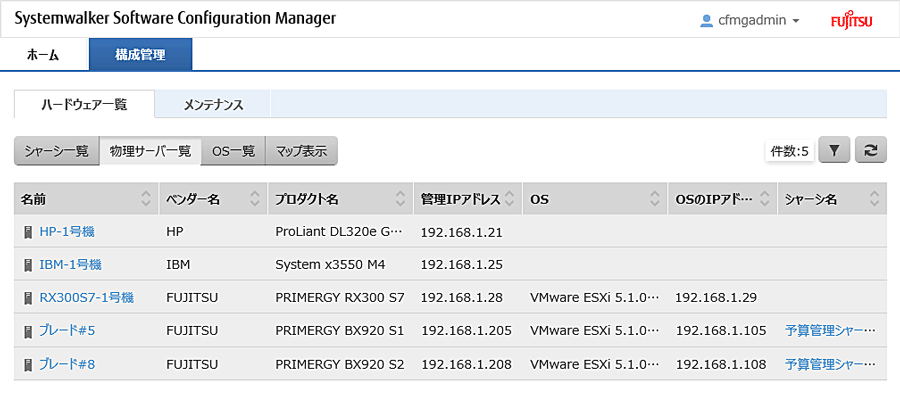900x404 pixels.
Task: Click the PRIMERGY BX920 S1 cell
Action: click(340, 331)
